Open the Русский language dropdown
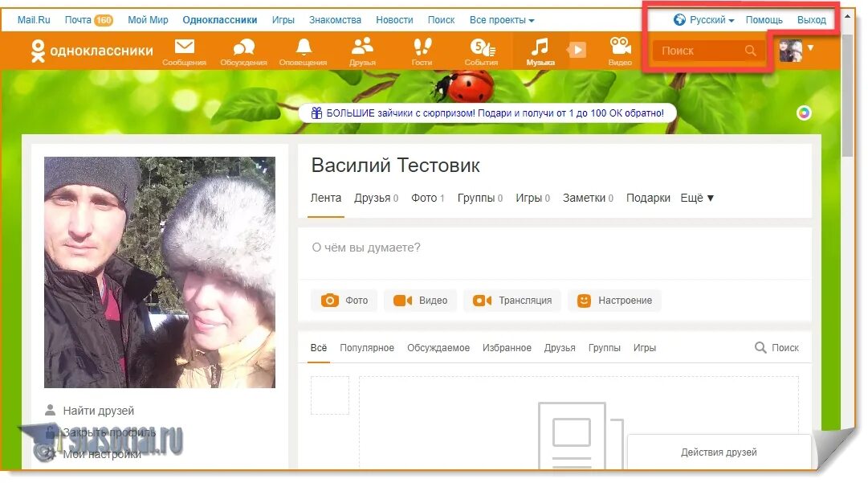The width and height of the screenshot is (868, 483). point(712,20)
